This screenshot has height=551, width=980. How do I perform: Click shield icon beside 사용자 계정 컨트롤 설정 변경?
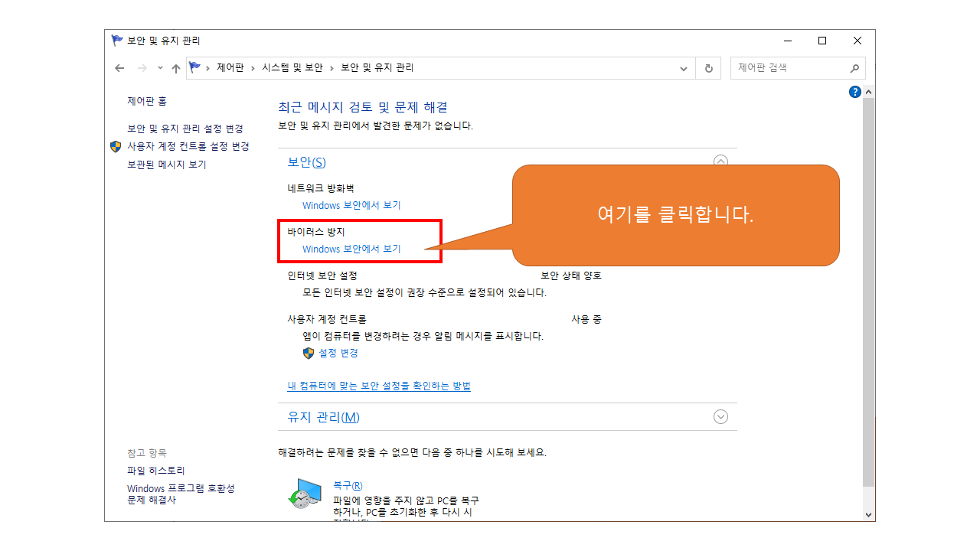pyautogui.click(x=116, y=146)
